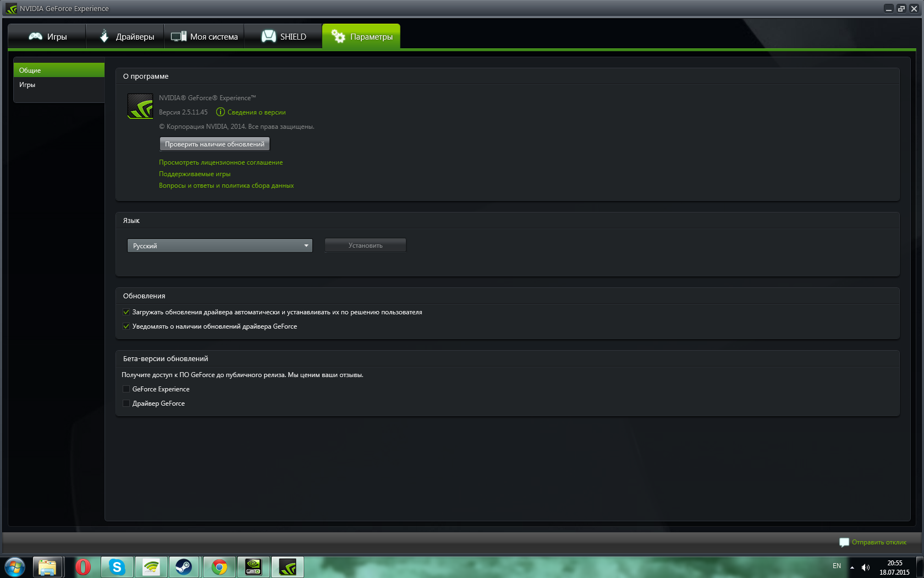Click Отправить отклик feedback link
The width and height of the screenshot is (924, 578).
[x=873, y=542]
